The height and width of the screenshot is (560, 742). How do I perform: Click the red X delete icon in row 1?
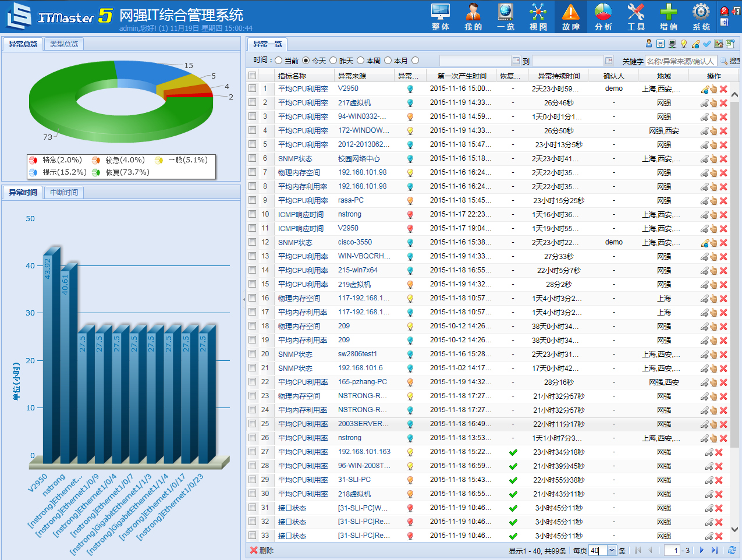click(x=723, y=89)
